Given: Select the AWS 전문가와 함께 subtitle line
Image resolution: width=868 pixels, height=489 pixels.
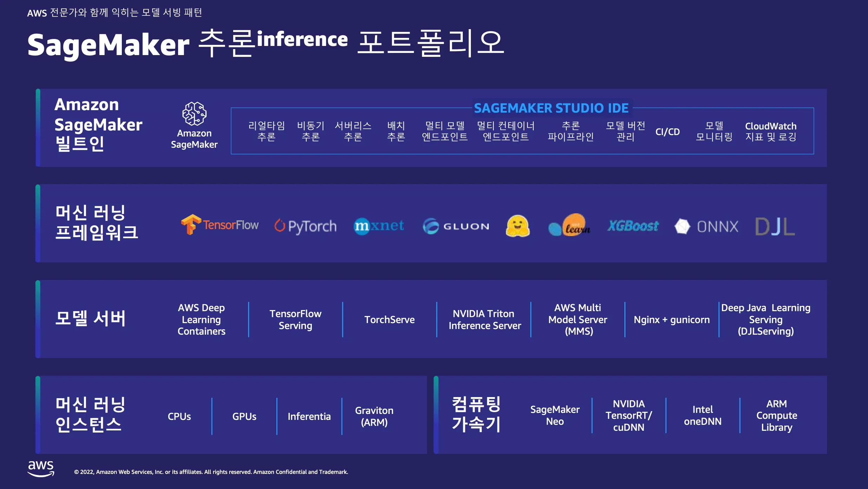Looking at the screenshot, I should click(114, 13).
